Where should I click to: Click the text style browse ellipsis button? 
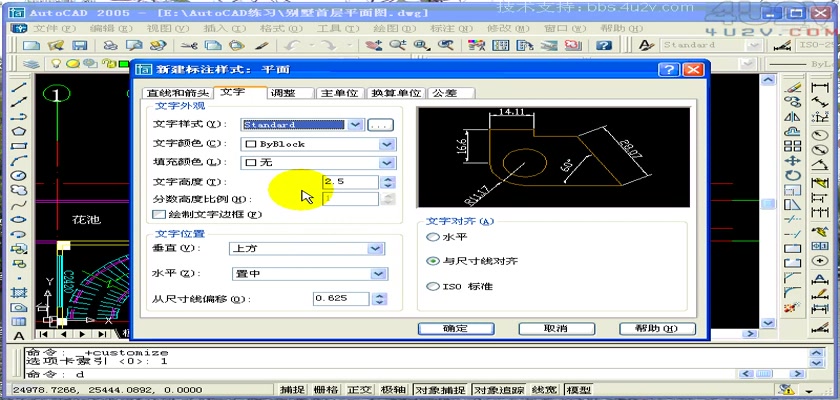click(x=381, y=125)
